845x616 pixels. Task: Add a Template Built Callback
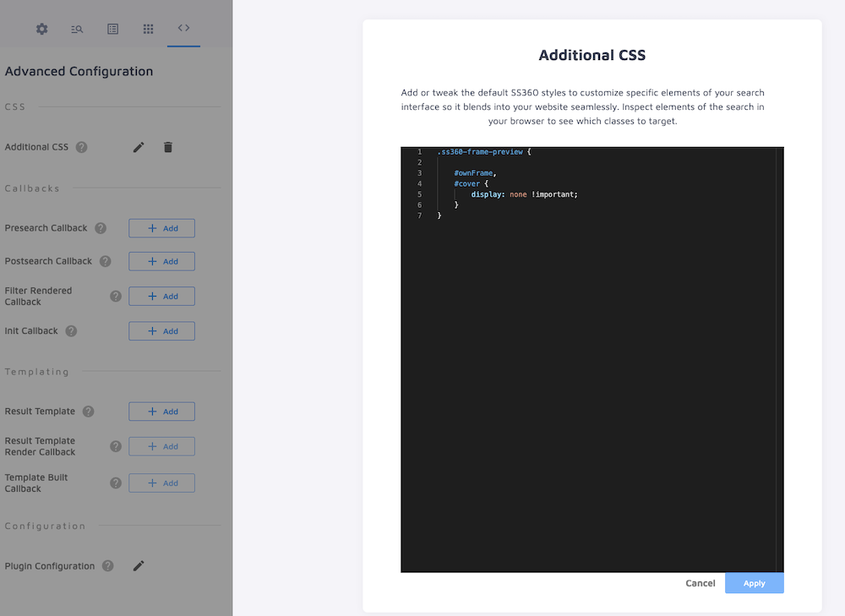[x=161, y=482]
